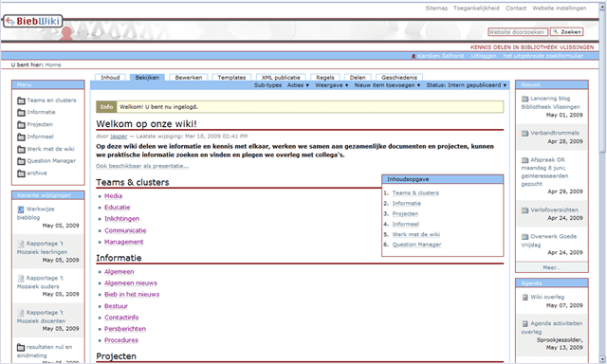Open the XML publicatie tab
The image size is (607, 364).
point(281,78)
